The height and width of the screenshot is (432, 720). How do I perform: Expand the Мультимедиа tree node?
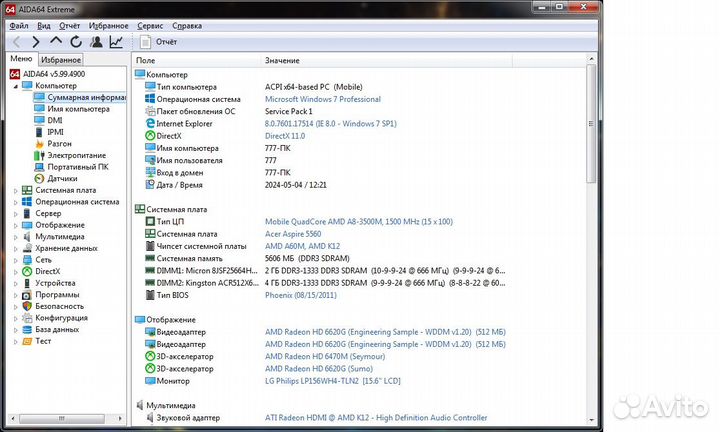pyautogui.click(x=15, y=237)
